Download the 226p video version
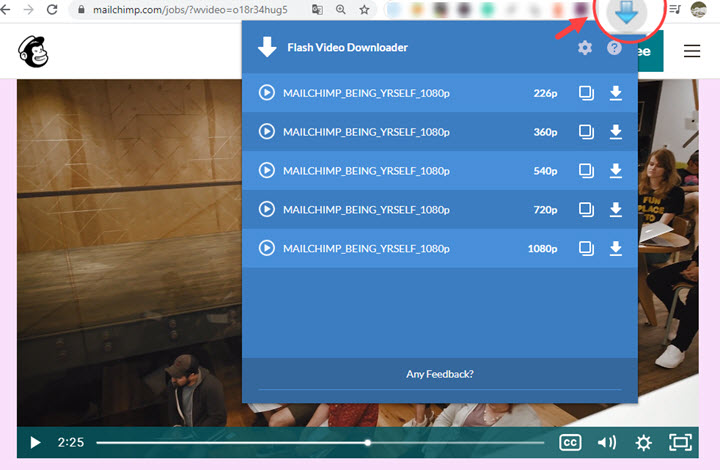Viewport: 720px width, 470px height. (x=616, y=93)
